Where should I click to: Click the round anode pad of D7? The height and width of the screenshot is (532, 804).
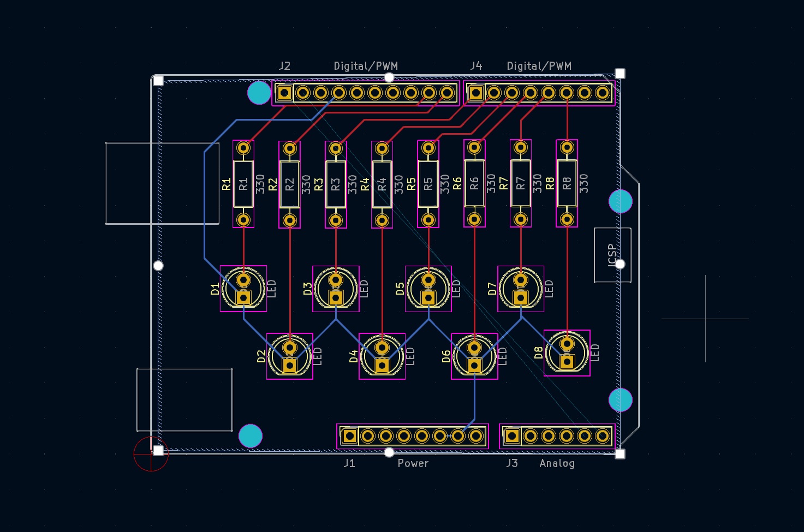point(521,280)
